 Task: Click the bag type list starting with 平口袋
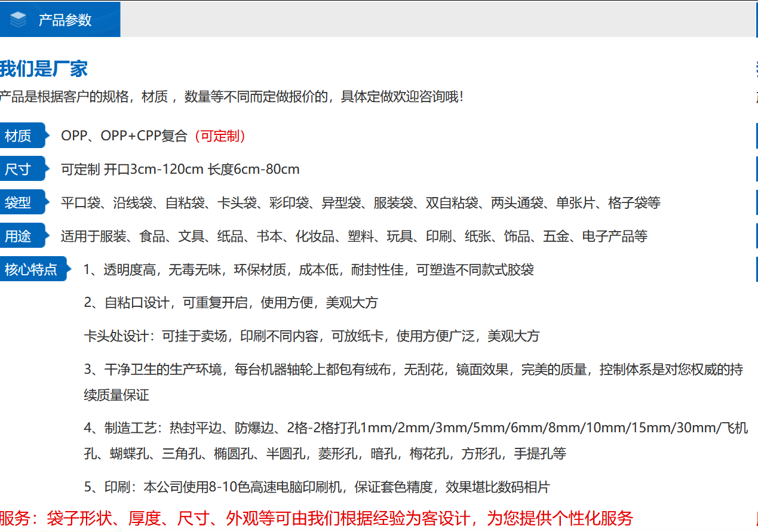pos(360,203)
